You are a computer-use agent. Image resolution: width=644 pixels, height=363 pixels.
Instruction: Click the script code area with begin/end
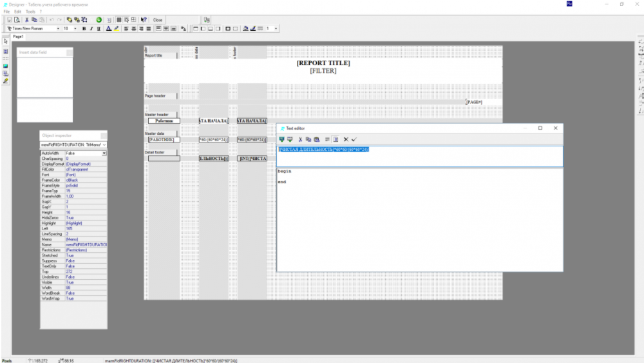coord(419,219)
